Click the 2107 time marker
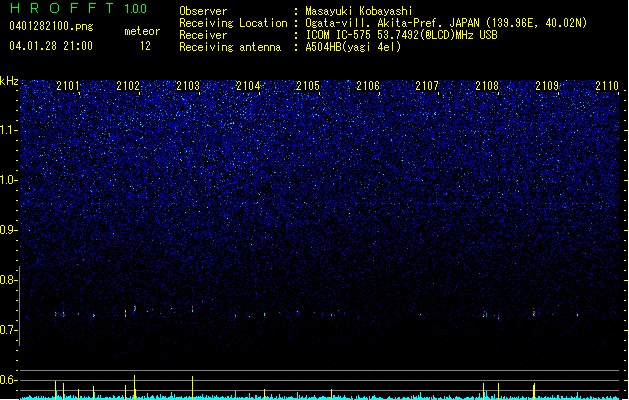 [427, 85]
